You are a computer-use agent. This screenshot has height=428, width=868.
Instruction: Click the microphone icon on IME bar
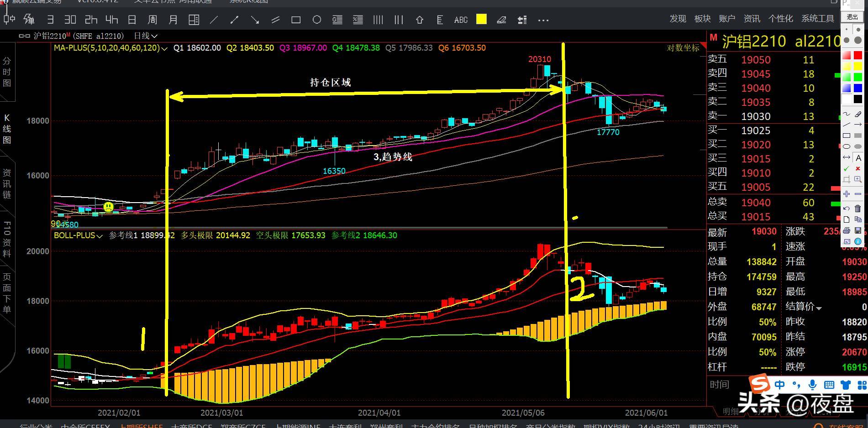[x=813, y=385]
